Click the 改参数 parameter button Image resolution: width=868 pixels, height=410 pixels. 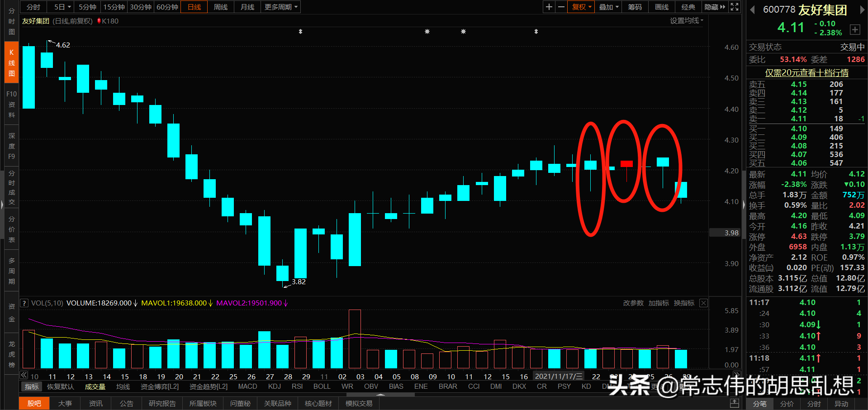click(x=633, y=303)
